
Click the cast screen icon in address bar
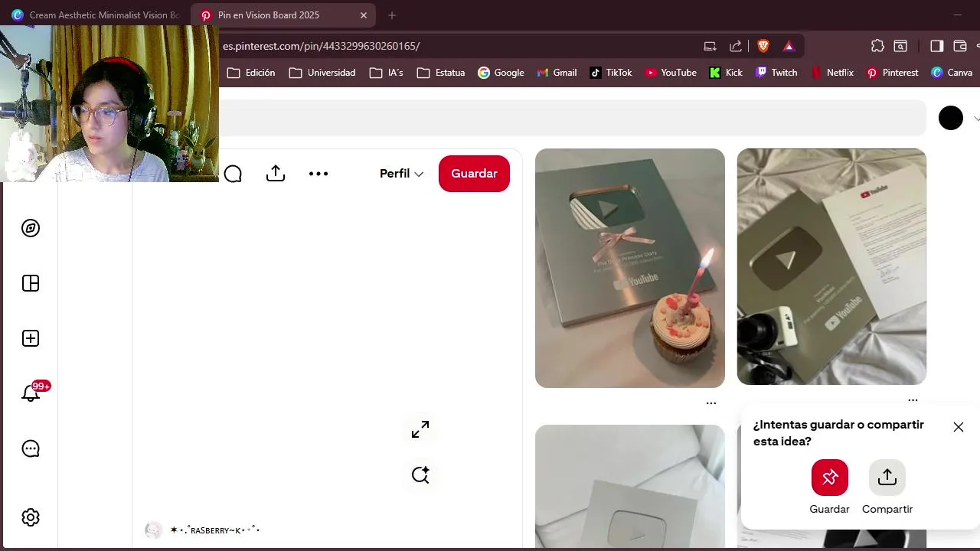coord(710,46)
